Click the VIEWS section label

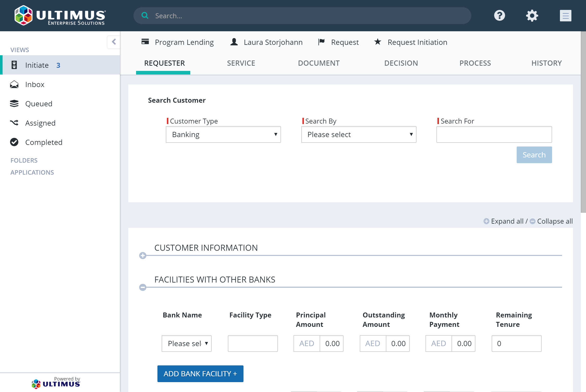[x=20, y=50]
